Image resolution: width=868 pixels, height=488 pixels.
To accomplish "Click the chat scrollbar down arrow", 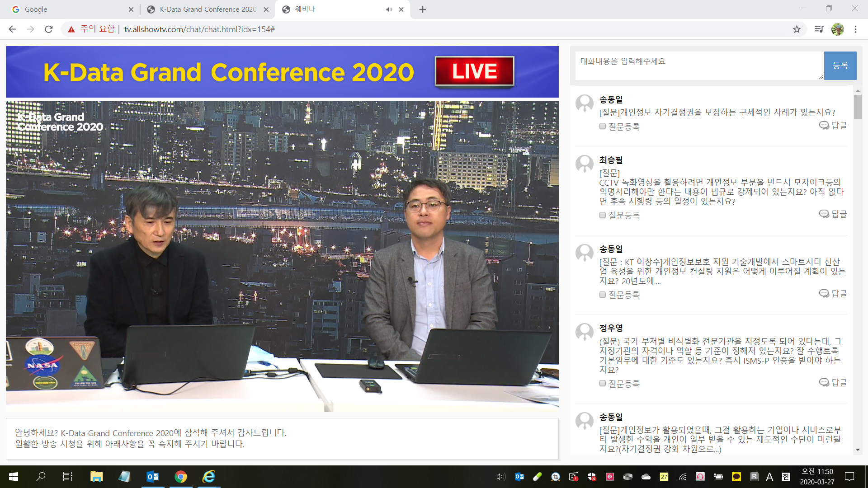I will tap(858, 450).
